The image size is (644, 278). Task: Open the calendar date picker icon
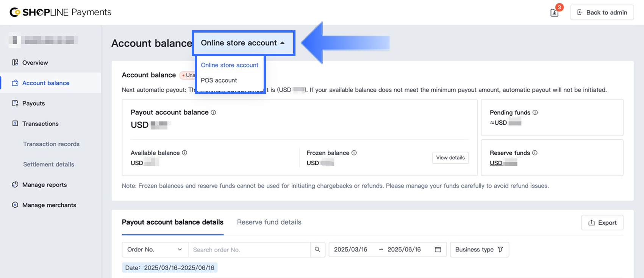pos(438,250)
